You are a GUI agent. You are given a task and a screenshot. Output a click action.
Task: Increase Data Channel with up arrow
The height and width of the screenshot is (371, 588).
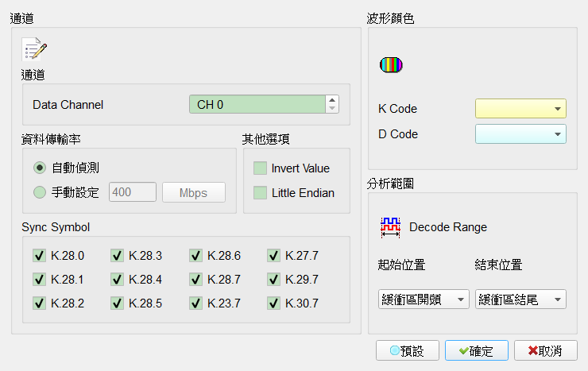coord(332,100)
